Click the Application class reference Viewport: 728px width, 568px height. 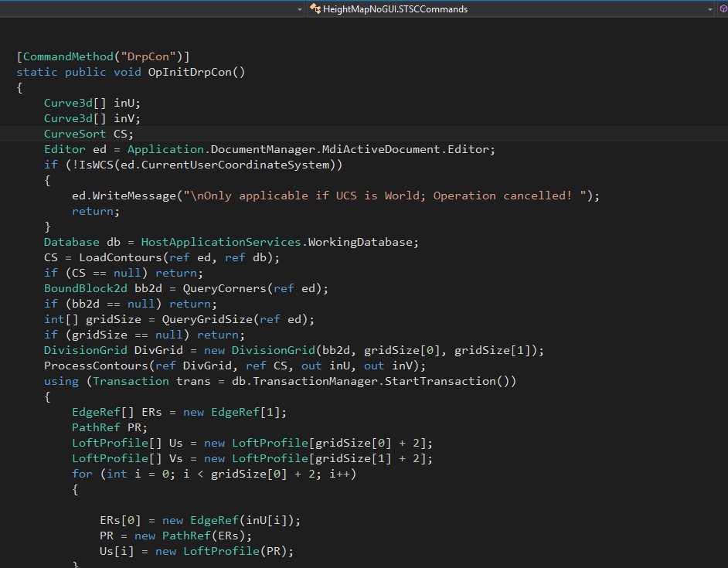pos(165,149)
